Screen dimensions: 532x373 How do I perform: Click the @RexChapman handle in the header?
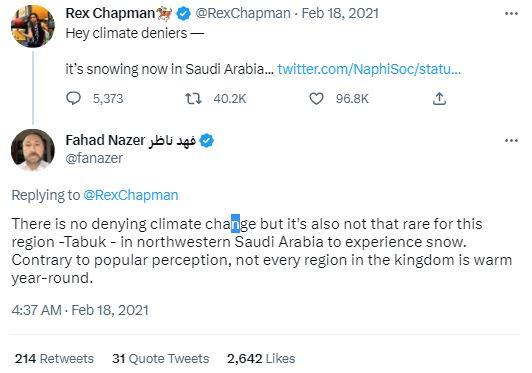243,14
